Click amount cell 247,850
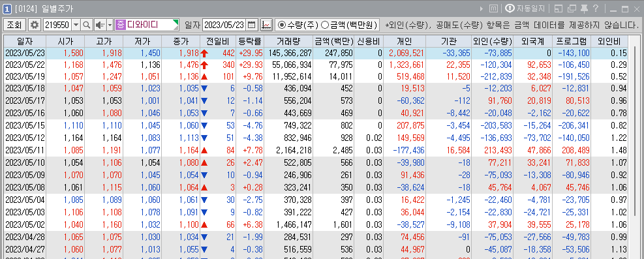 (x=339, y=53)
